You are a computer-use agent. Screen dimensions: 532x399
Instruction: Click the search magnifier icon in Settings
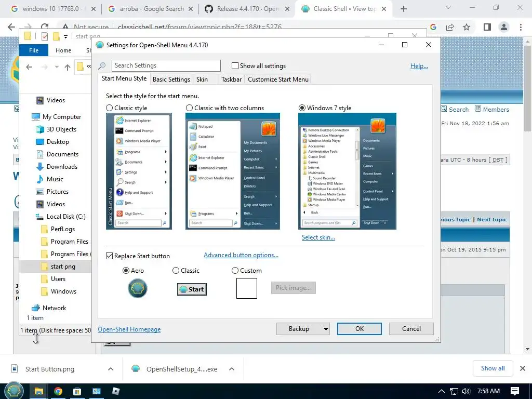(102, 66)
